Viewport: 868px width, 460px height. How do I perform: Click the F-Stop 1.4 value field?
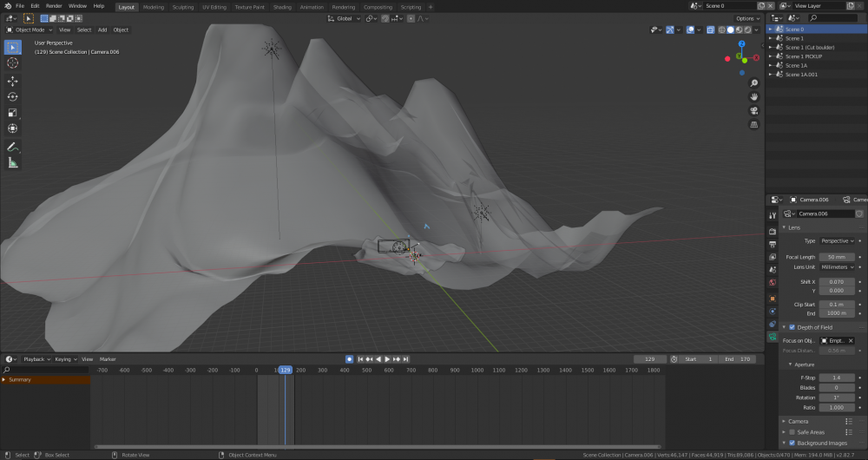point(837,378)
